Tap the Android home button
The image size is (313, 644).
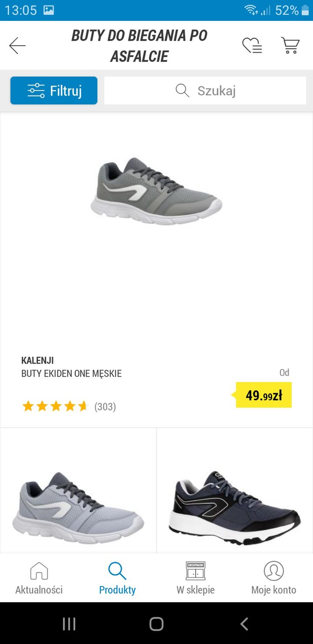pos(156,624)
